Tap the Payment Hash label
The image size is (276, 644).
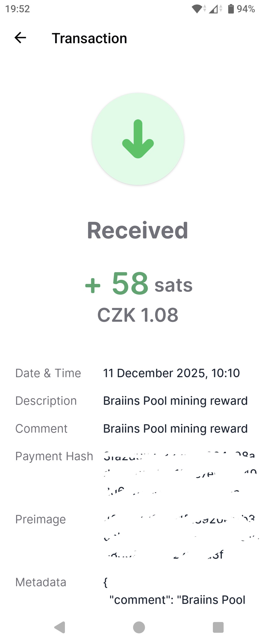click(54, 456)
